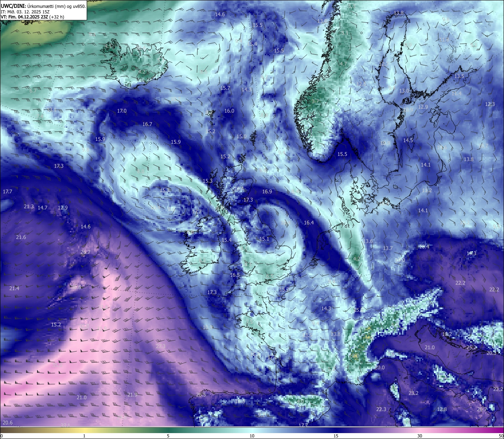This screenshot has height=439, width=504.
Task: Click the title text 'UWC/DINI: Úrkomumætti (mm) og uv850.'
Action: [x=43, y=6]
